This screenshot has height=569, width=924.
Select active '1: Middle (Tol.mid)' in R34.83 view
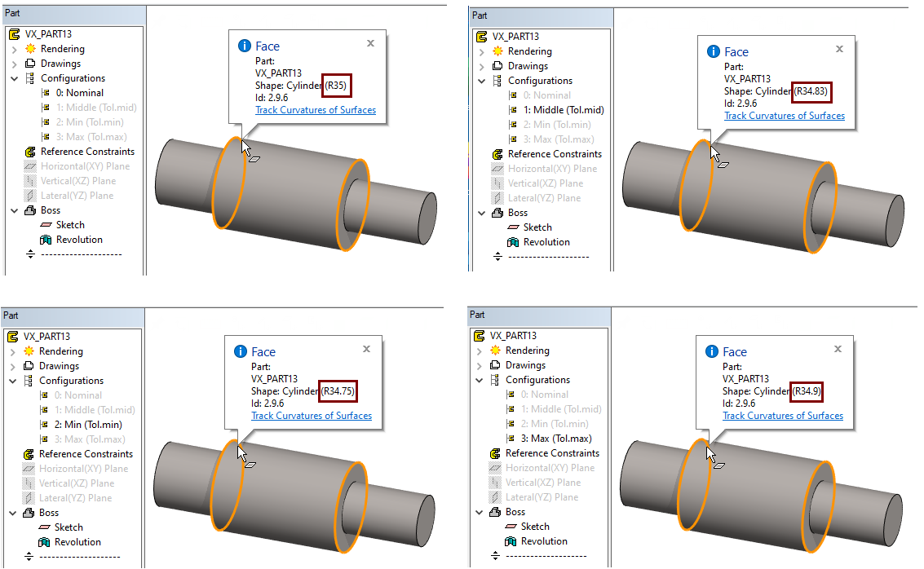pyautogui.click(x=564, y=110)
